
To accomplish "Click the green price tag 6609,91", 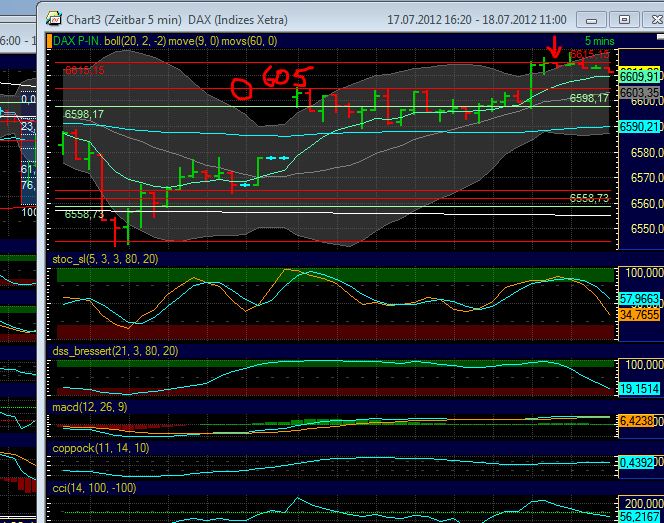I will click(x=640, y=77).
